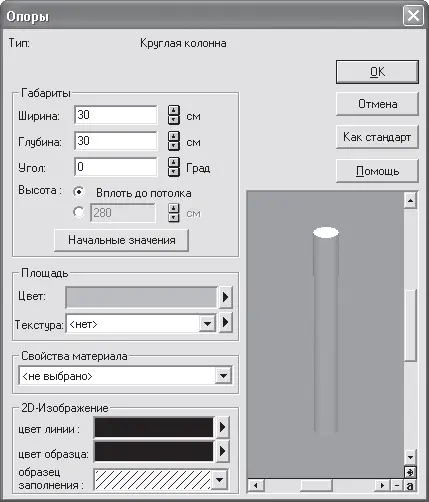This screenshot has height=502, width=429.
Task: Decrease Угол with the down spinner
Action: coord(173,172)
